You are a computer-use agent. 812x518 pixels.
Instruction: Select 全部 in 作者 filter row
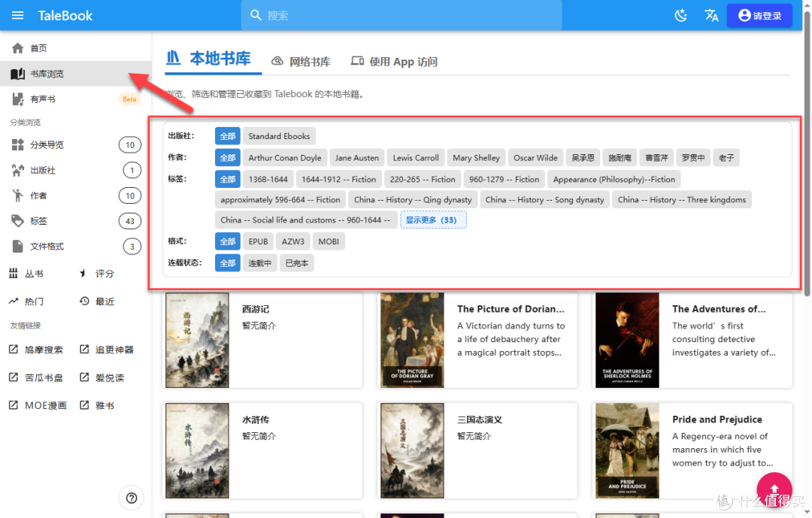[x=228, y=157]
